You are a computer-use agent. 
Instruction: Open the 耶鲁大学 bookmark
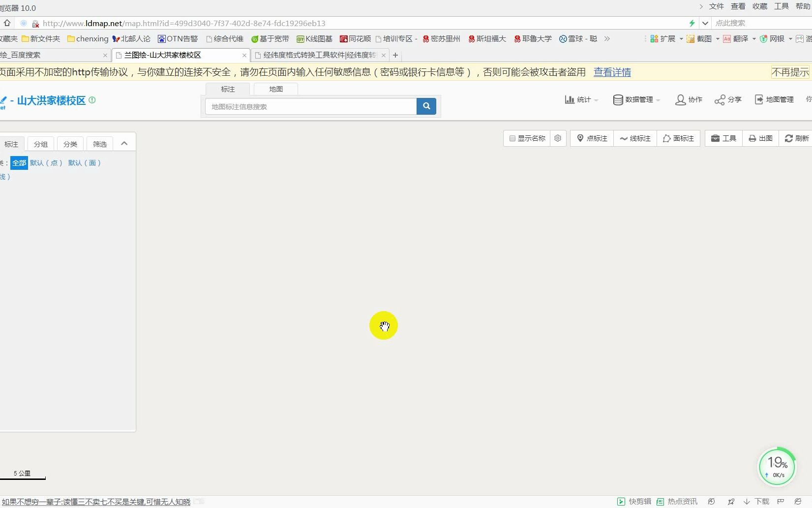533,39
